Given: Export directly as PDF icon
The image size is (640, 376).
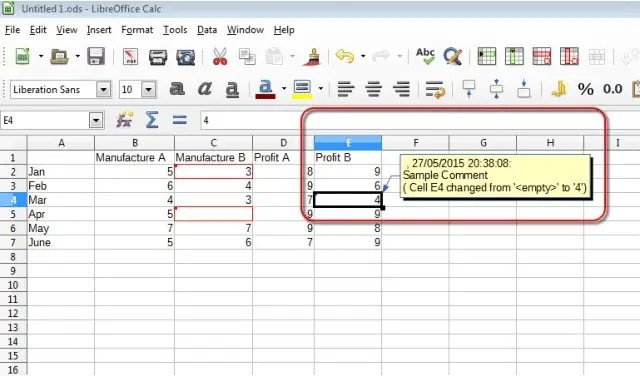Looking at the screenshot, I should click(x=131, y=57).
